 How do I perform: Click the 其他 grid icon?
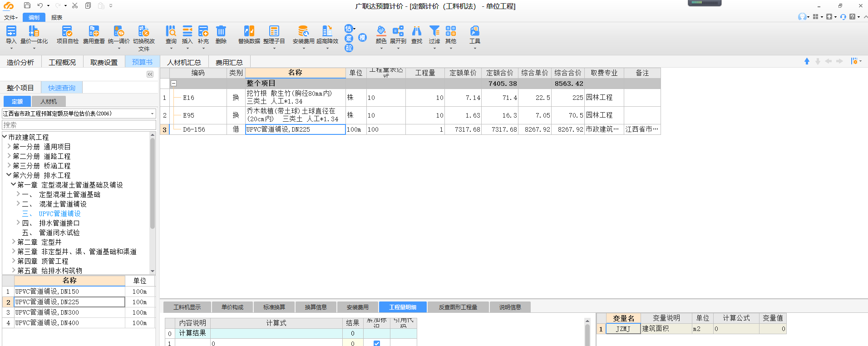click(x=450, y=31)
